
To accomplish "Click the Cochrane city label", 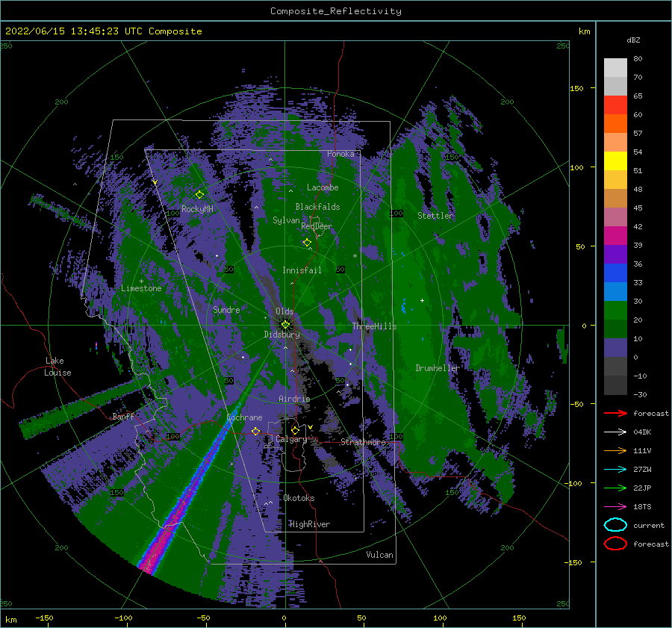I will (244, 417).
